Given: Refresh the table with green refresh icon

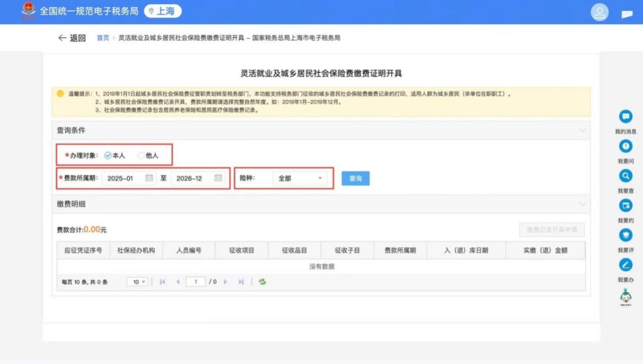Looking at the screenshot, I should (x=262, y=282).
